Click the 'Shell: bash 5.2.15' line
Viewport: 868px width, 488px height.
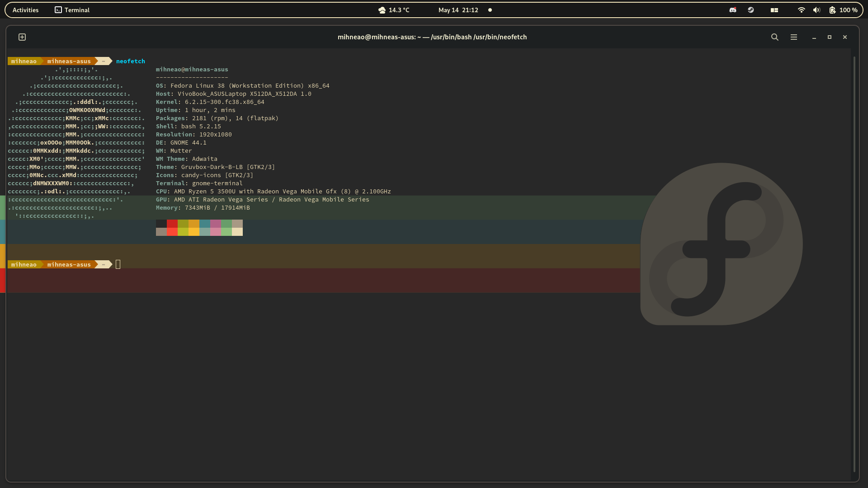point(188,126)
